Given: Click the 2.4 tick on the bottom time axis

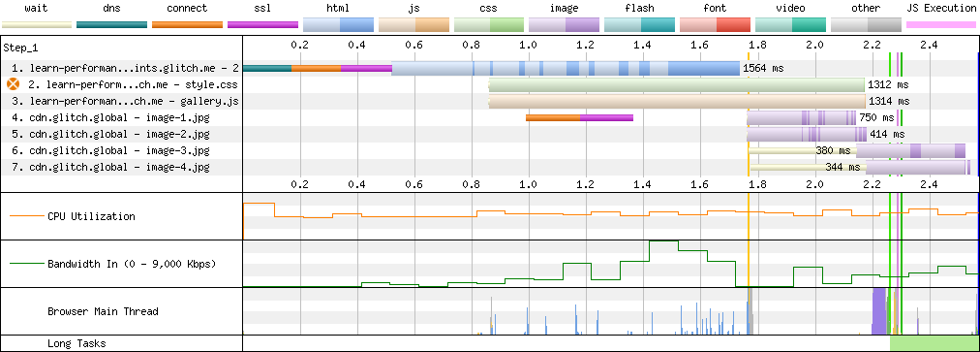Looking at the screenshot, I should [929, 185].
